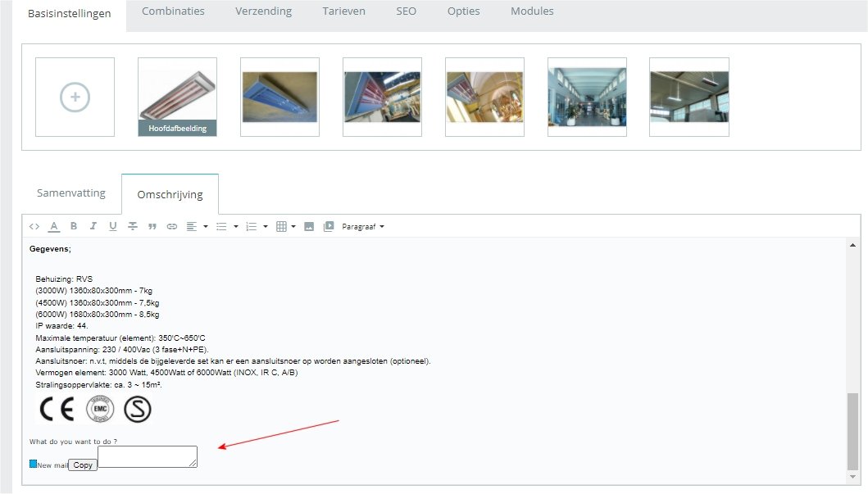Add a new product image with plus
This screenshot has width=868, height=494.
click(x=75, y=97)
